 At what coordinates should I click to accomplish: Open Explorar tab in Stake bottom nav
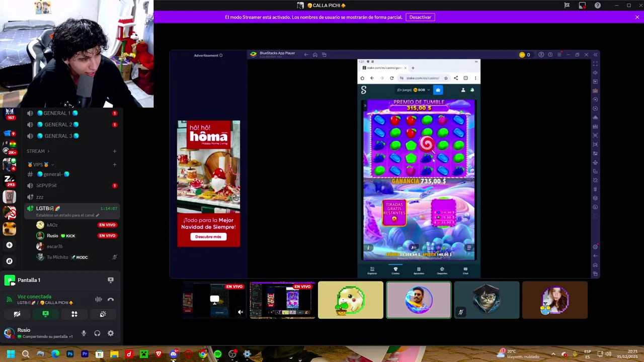click(x=372, y=270)
